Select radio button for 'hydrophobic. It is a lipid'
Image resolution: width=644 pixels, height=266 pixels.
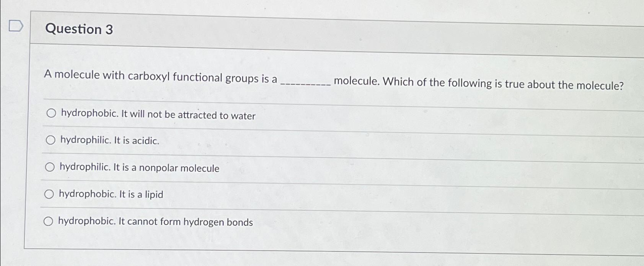(x=49, y=194)
